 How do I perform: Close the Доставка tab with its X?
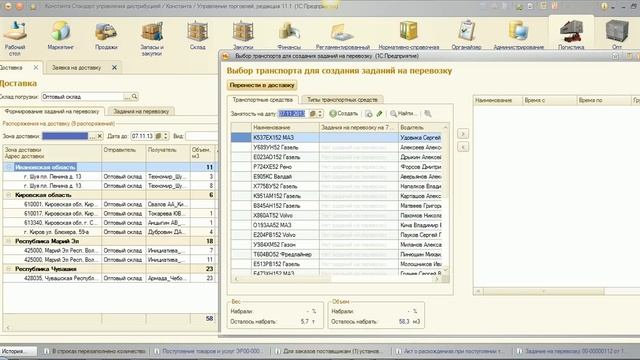pyautogui.click(x=36, y=67)
